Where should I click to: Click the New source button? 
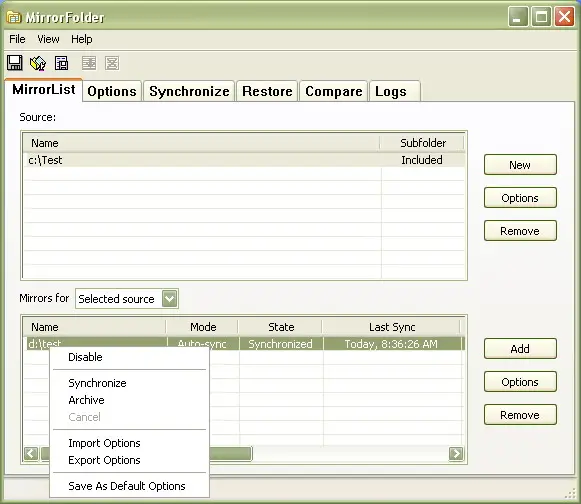520,165
